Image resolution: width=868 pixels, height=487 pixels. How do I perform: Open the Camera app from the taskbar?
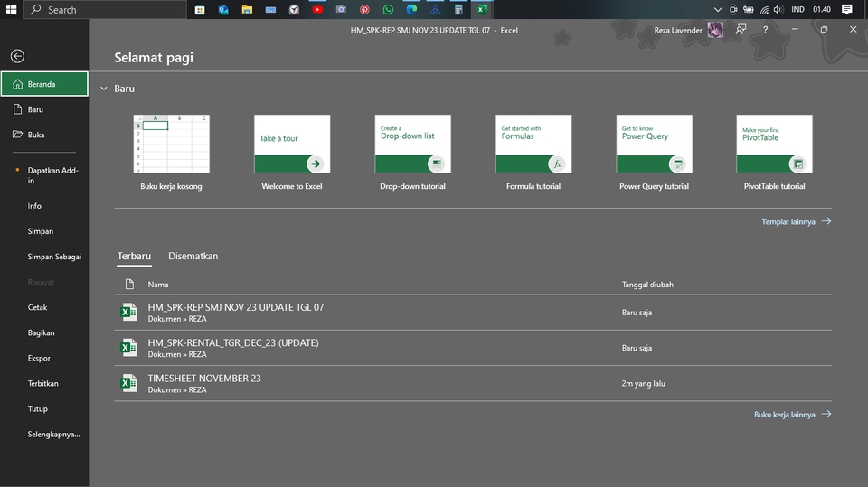[x=341, y=9]
